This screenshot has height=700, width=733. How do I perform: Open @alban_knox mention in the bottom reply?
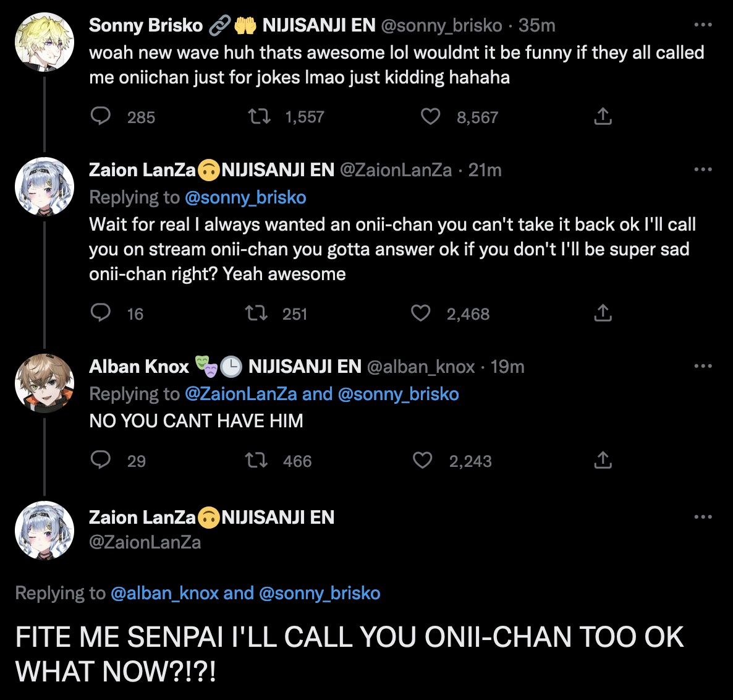164,593
